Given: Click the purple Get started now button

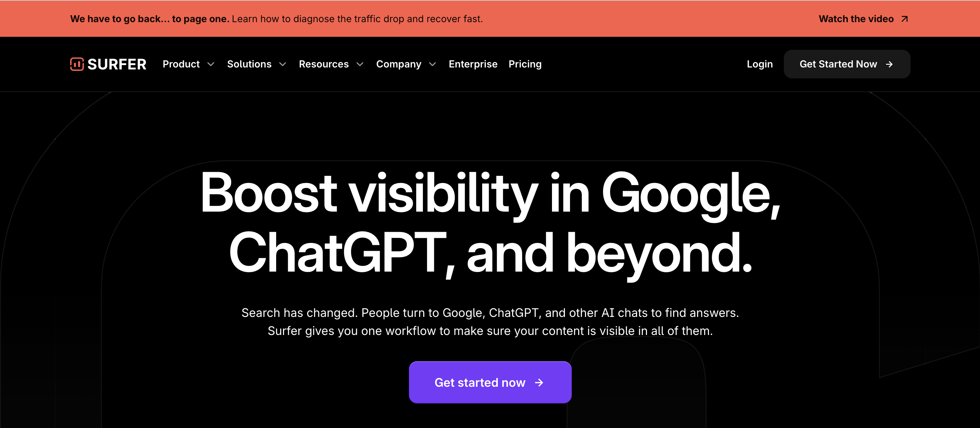Looking at the screenshot, I should (490, 382).
